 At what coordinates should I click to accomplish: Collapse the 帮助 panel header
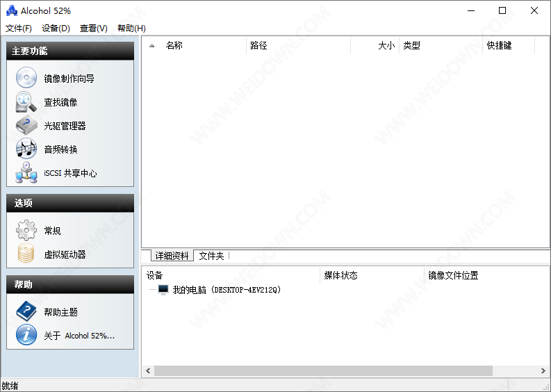70,284
